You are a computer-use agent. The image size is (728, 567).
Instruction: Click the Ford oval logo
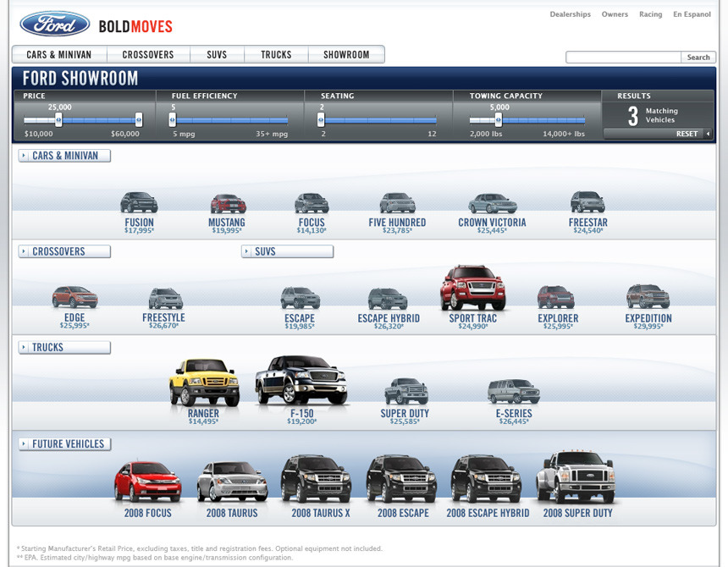[x=55, y=24]
